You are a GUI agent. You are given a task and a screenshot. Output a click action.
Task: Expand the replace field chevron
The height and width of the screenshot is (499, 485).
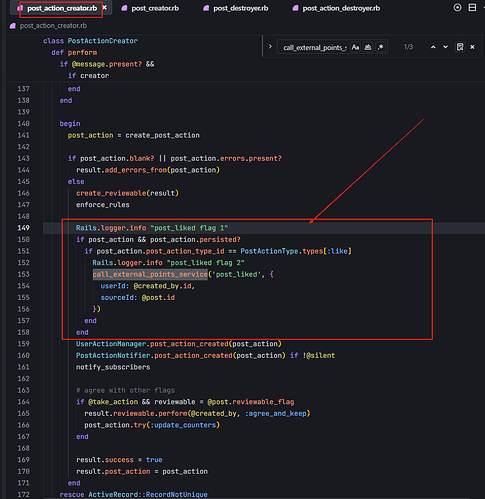click(x=270, y=47)
